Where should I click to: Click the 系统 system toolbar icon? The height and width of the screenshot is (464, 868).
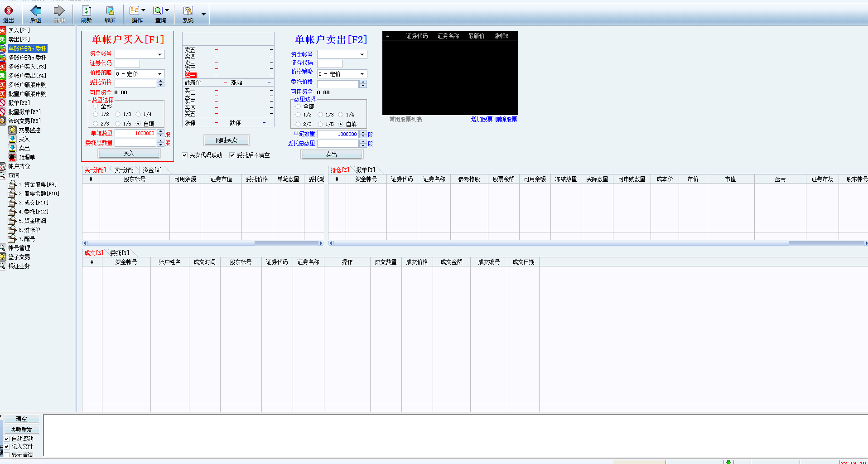click(x=188, y=11)
